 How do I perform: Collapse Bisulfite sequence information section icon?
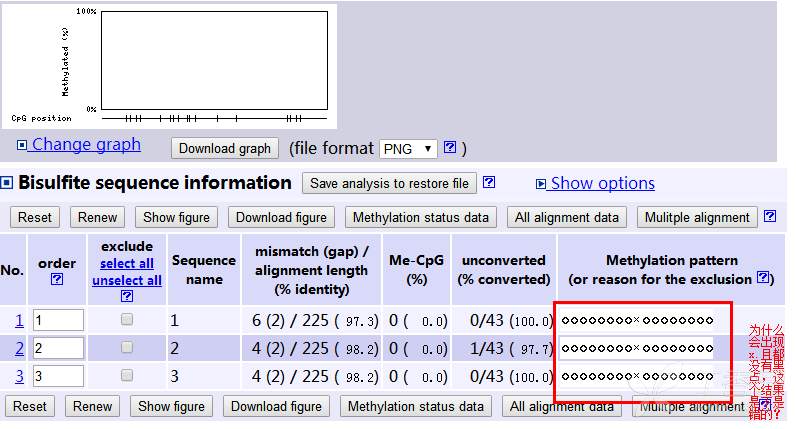[x=7, y=183]
